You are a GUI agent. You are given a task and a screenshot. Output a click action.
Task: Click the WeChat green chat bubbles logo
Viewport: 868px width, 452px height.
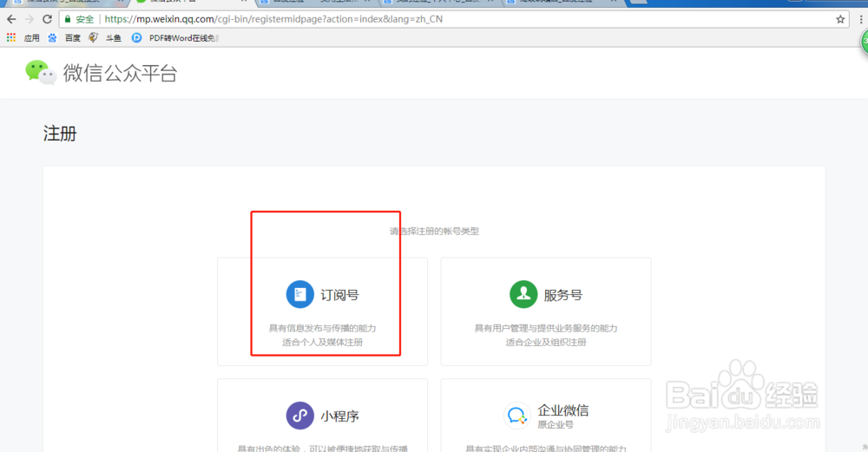tap(41, 73)
